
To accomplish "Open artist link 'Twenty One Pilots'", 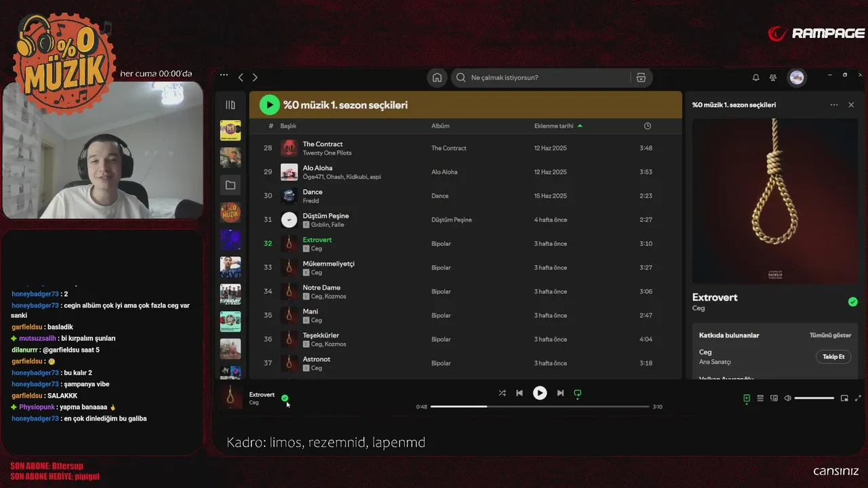I will coord(327,153).
